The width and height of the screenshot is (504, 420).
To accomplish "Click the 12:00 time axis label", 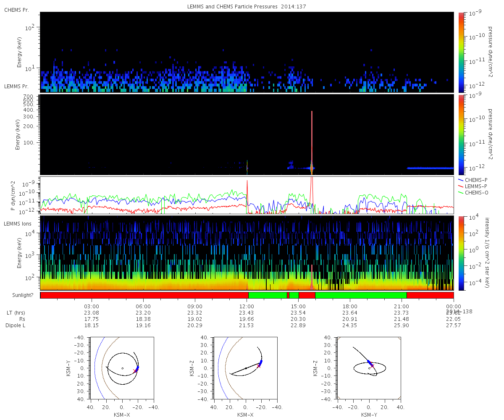I will coord(247,306).
